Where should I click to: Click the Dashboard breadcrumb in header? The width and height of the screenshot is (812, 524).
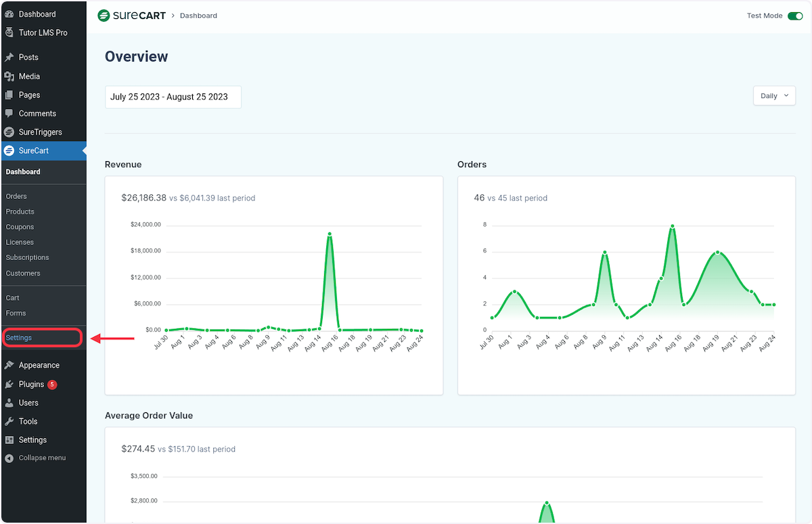[x=198, y=16]
